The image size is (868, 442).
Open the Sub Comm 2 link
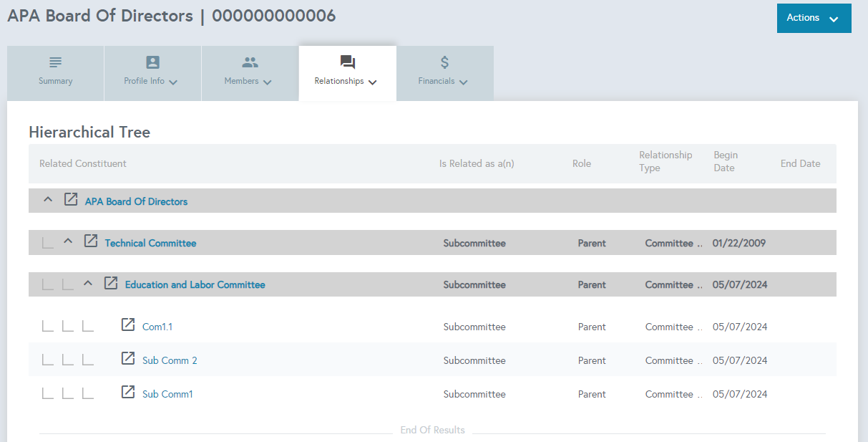tap(170, 361)
